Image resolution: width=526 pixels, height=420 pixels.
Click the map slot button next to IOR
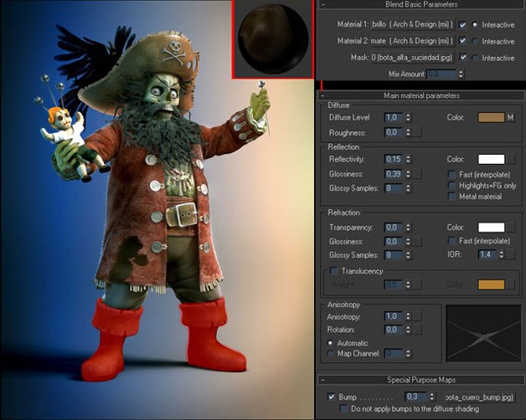510,254
